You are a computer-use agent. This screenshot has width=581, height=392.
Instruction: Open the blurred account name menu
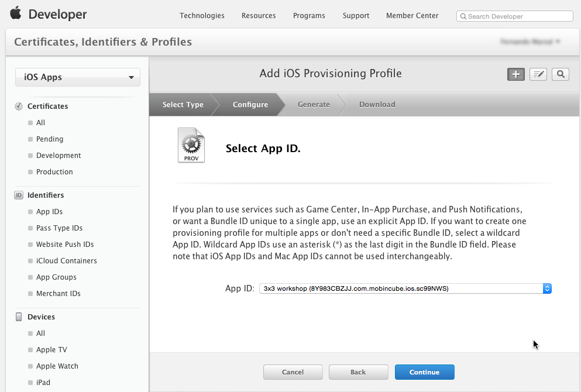point(530,42)
